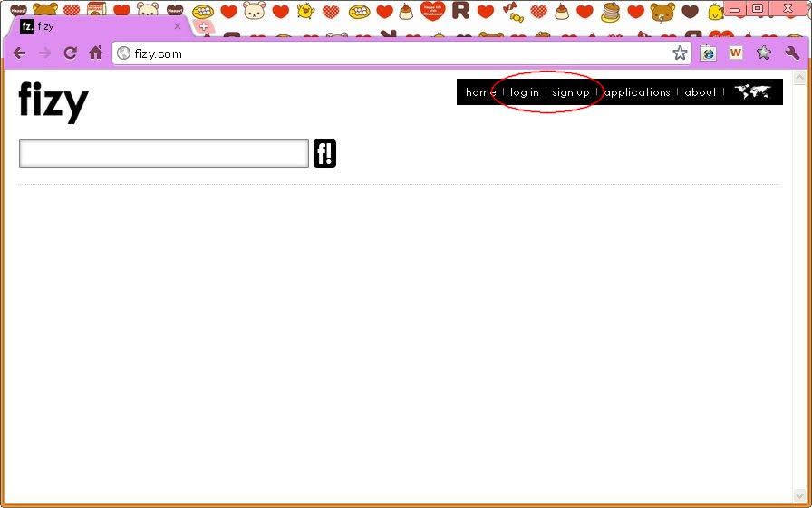This screenshot has height=508, width=812.
Task: Click the browser forward arrow
Action: 44,53
